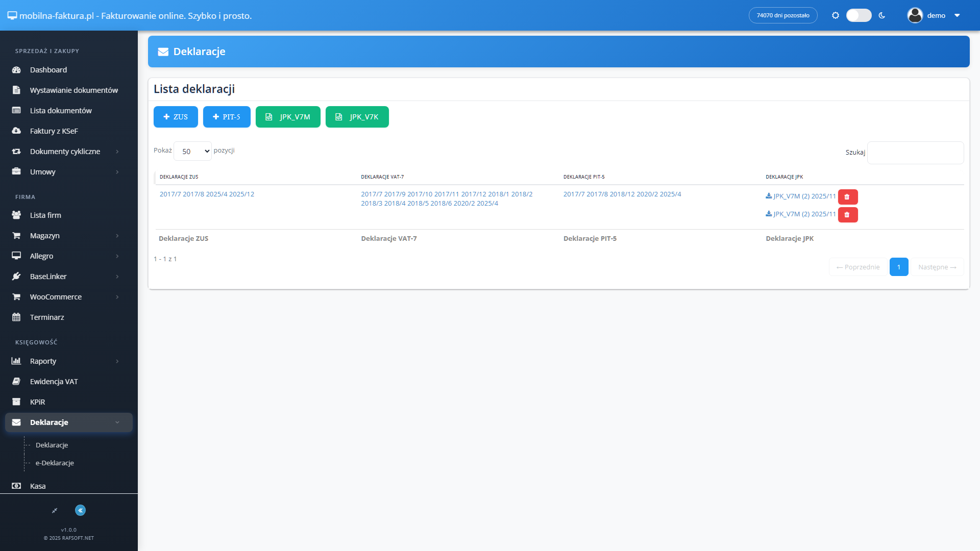Click the JPK_V7K generate button
The image size is (980, 551).
coord(357,117)
